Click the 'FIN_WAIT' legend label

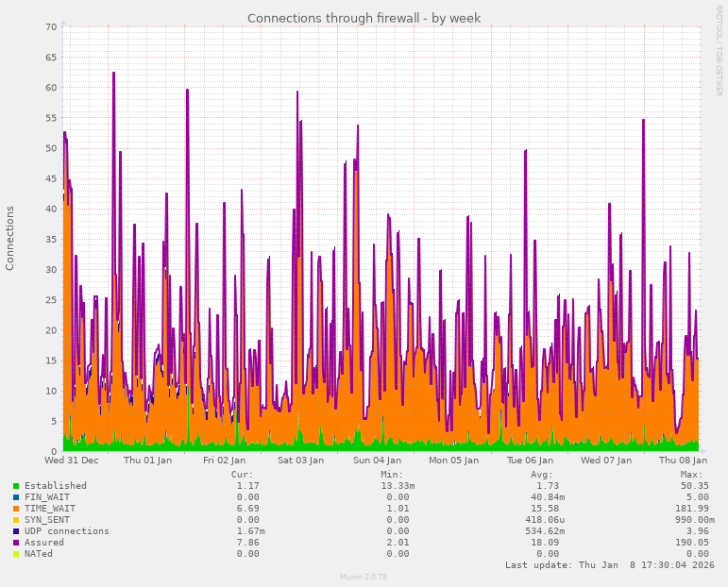(x=47, y=497)
